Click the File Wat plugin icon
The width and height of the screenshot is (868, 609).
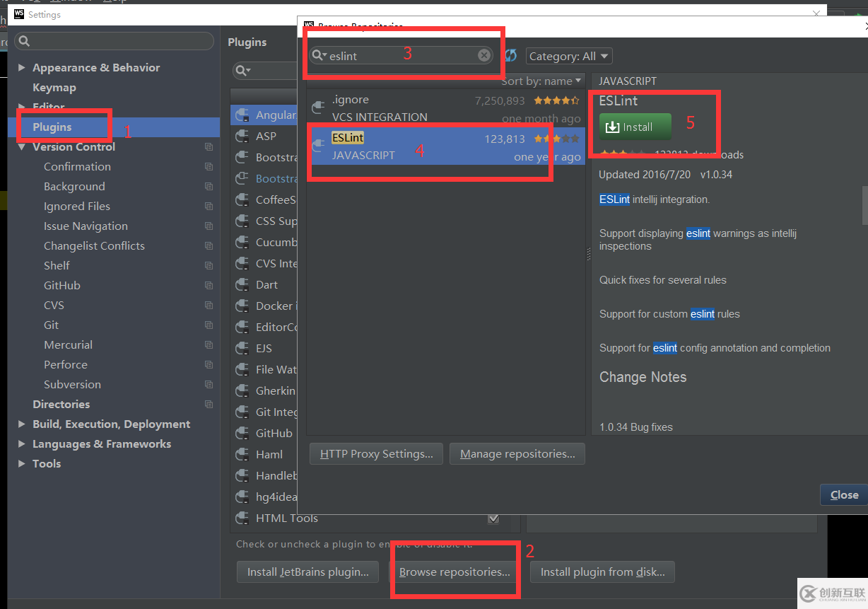242,369
